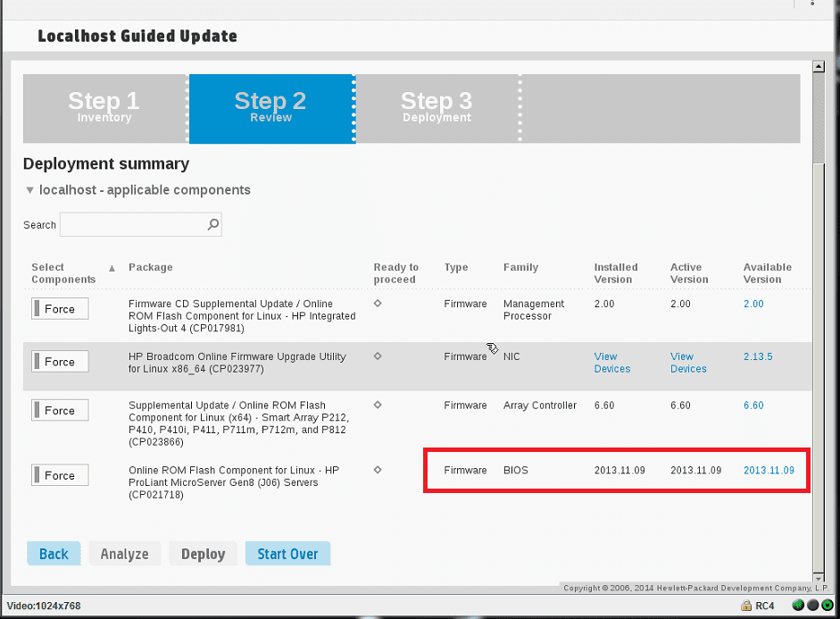Screen dimensions: 840x619
Task: Click the Management Processor family cell
Action: 534,310
